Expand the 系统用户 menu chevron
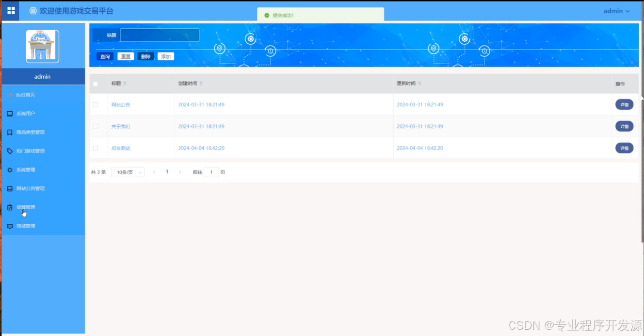644x336 pixels. pyautogui.click(x=76, y=114)
